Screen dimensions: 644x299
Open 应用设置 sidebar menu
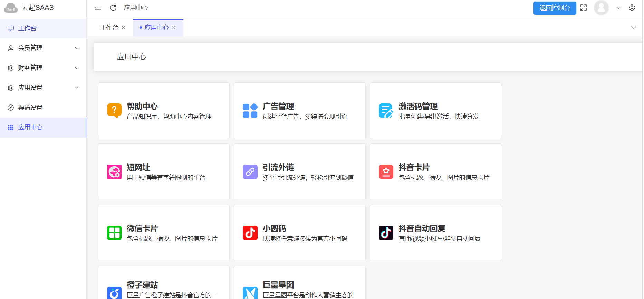pos(43,88)
